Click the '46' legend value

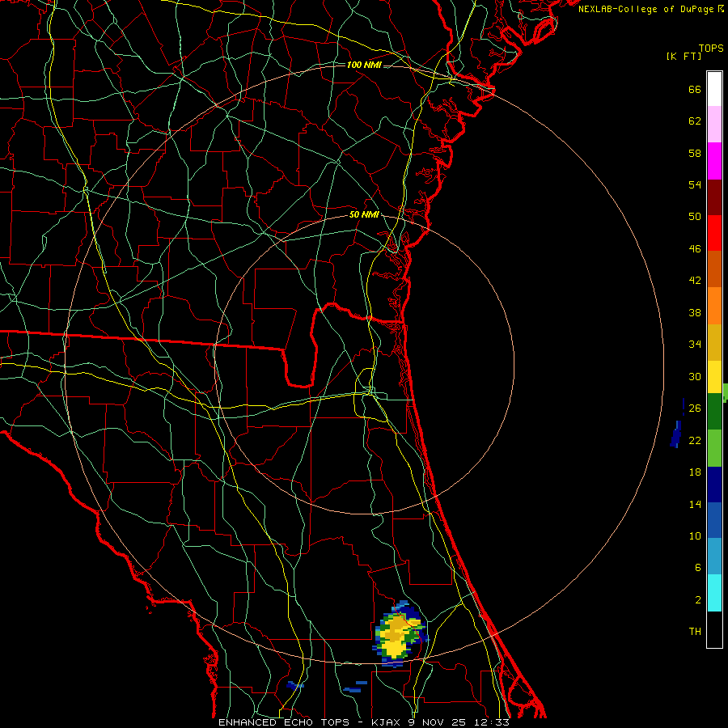[x=695, y=249]
